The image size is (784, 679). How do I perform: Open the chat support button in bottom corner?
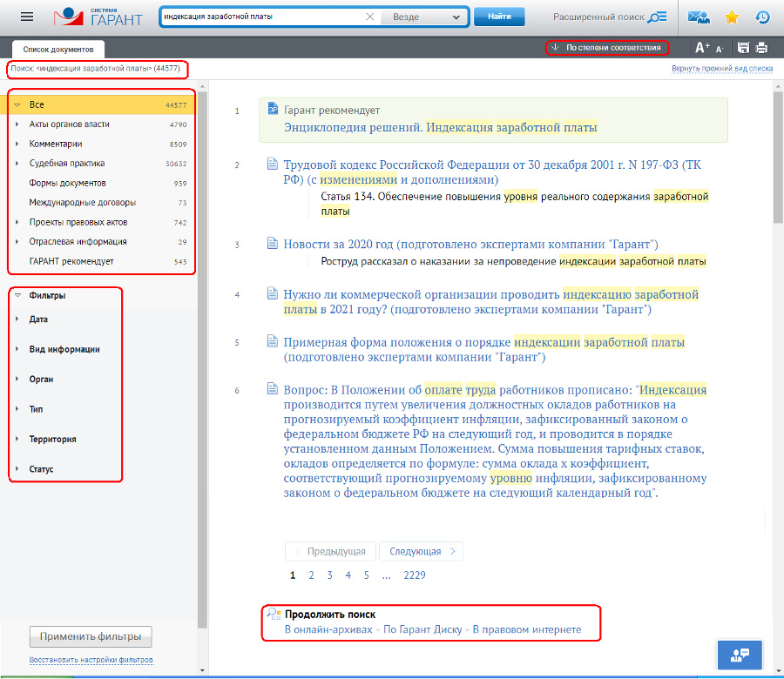(740, 654)
